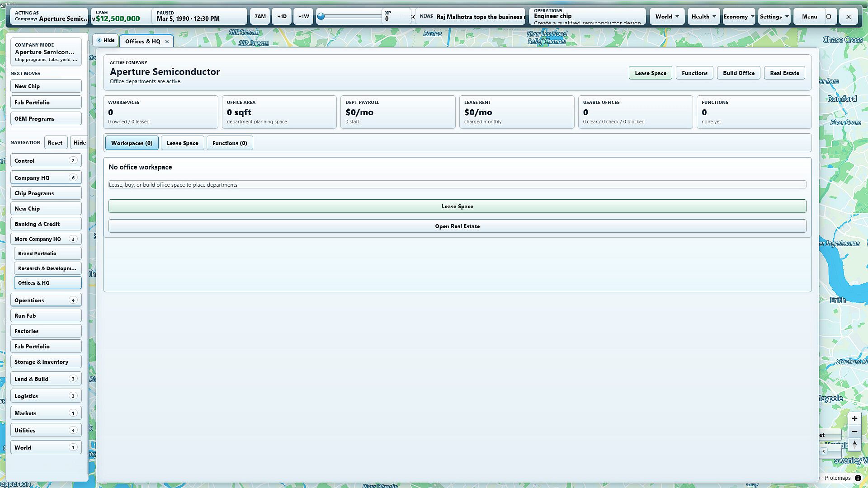Expand the Markets navigation group
The width and height of the screenshot is (868, 488).
pyautogui.click(x=46, y=413)
